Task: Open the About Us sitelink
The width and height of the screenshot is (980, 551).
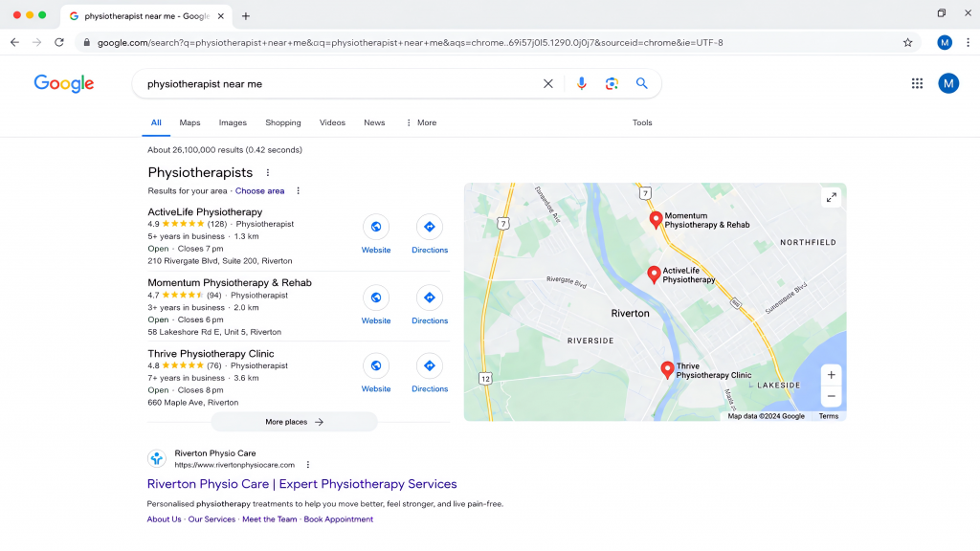Action: [164, 519]
